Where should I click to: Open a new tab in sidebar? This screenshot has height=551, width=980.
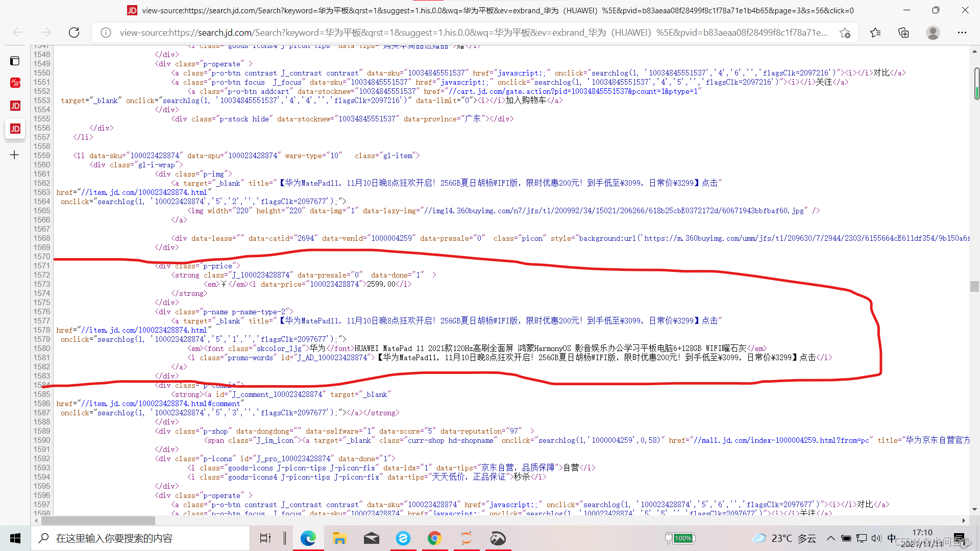coord(15,155)
